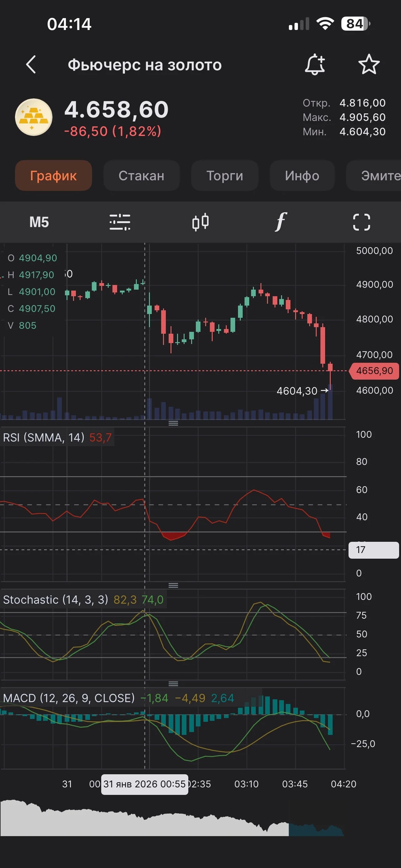Tap the 4800,00 price axis label
401x868 pixels.
point(374,319)
